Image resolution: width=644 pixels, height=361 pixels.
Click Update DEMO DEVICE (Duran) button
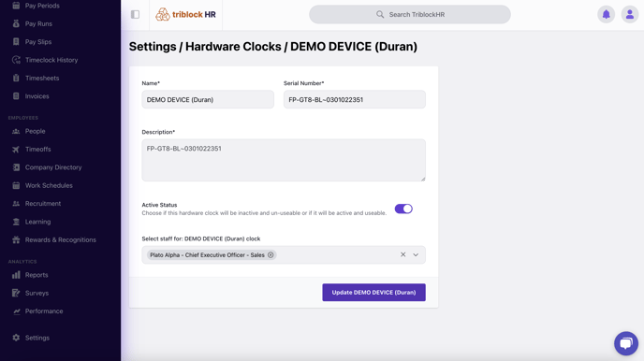373,293
